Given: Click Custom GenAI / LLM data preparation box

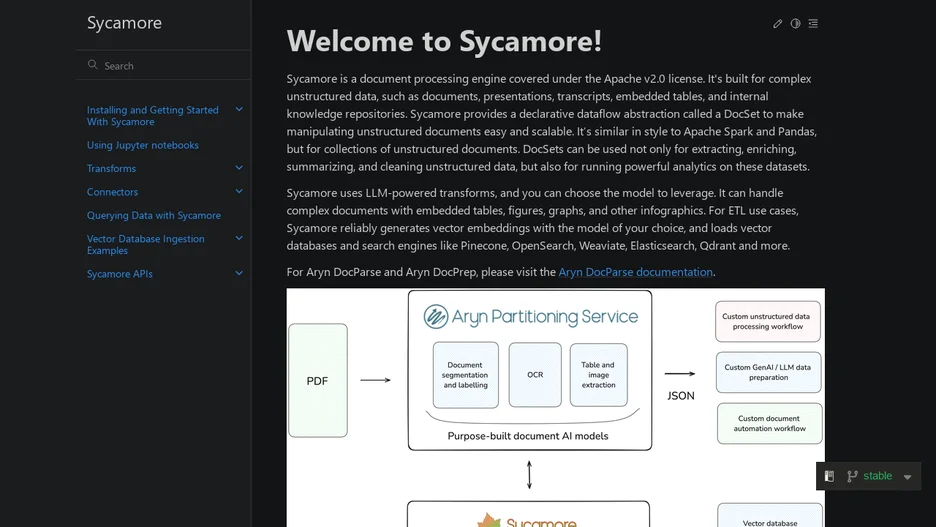Looking at the screenshot, I should coord(768,372).
